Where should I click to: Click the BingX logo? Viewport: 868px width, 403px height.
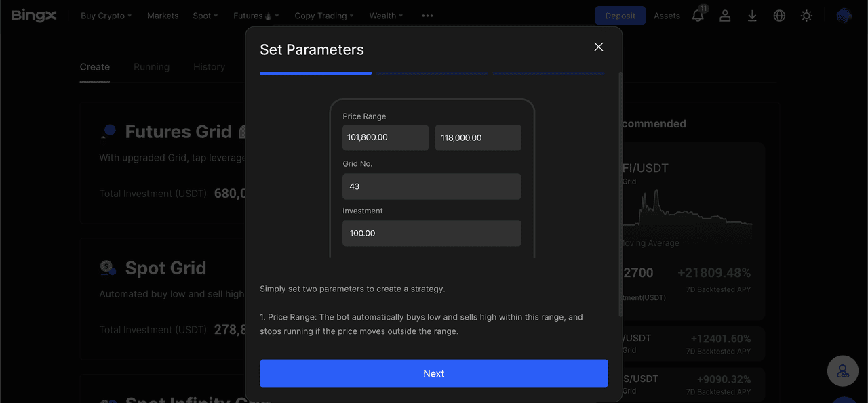pos(34,16)
